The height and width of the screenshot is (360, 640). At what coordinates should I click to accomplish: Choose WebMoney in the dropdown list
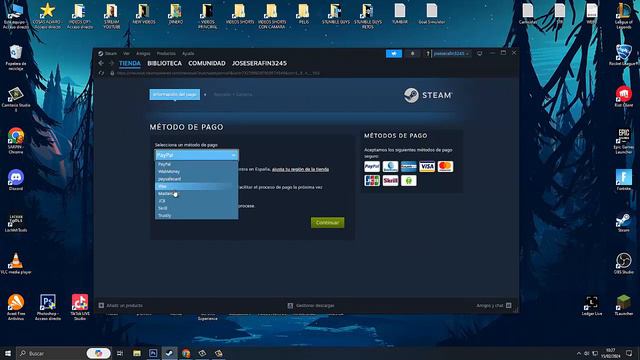tap(197, 171)
